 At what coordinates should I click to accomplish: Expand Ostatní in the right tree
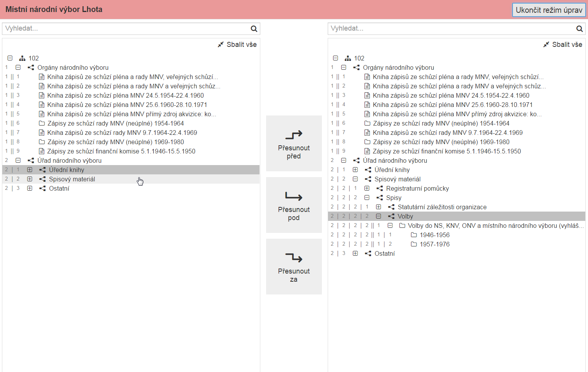point(355,253)
